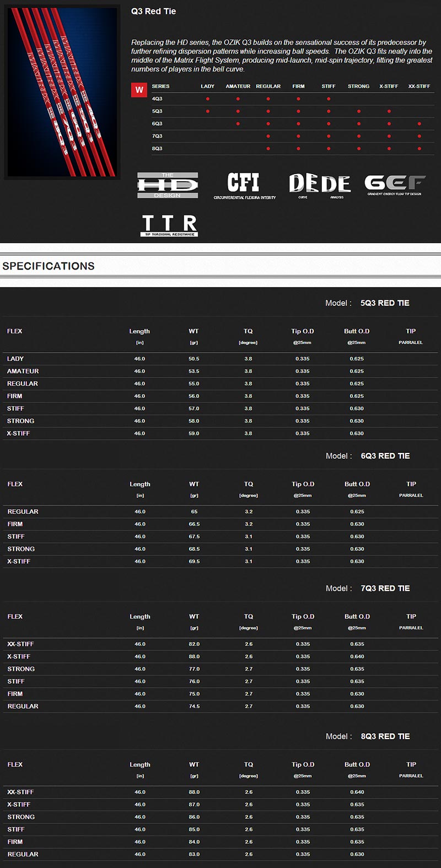Open the GEF Gradient Energy Flow logo
The image size is (441, 868).
[x=395, y=185]
